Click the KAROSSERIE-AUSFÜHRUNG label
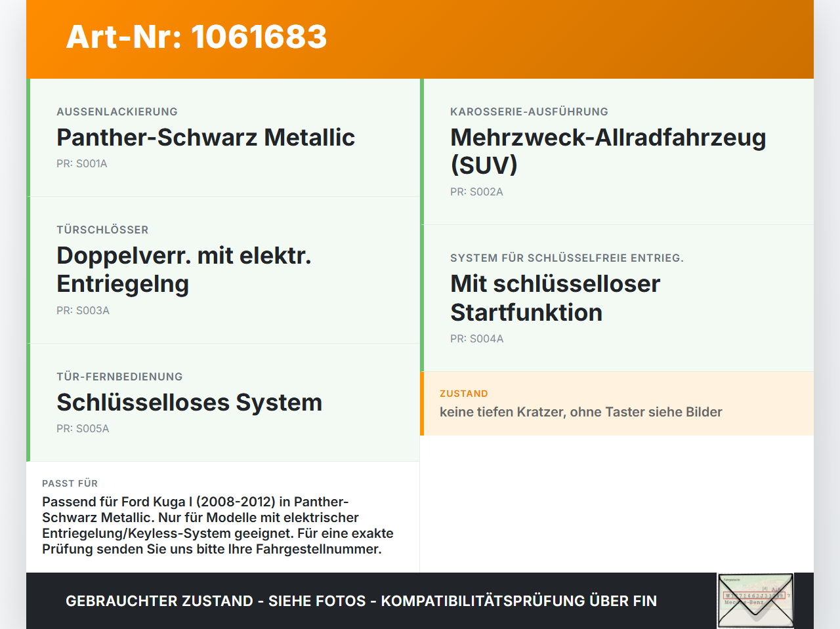This screenshot has width=840, height=629. point(529,112)
